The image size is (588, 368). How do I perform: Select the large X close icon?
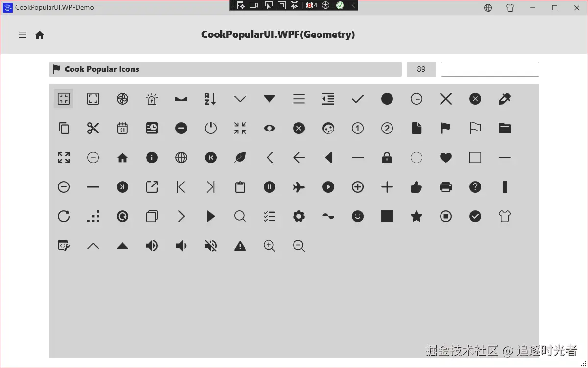point(446,99)
